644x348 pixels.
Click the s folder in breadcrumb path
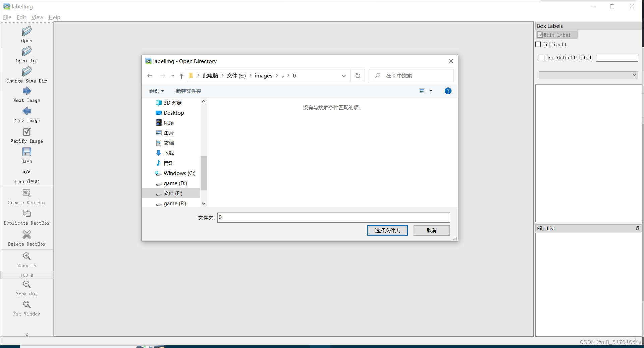click(282, 76)
